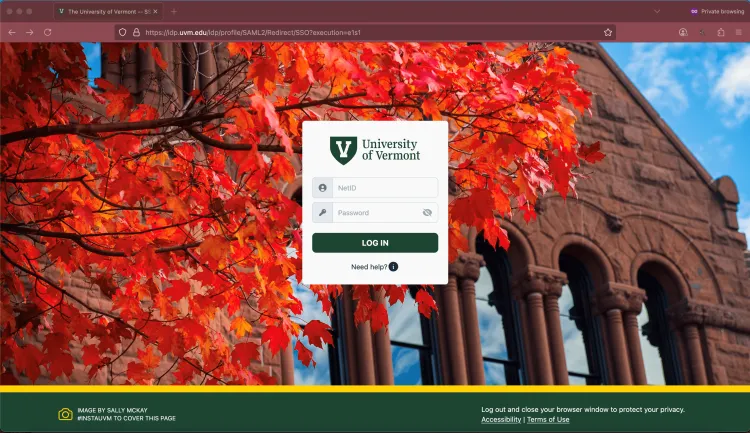This screenshot has width=750, height=433.
Task: Click the shield tracking protection icon
Action: [x=122, y=32]
